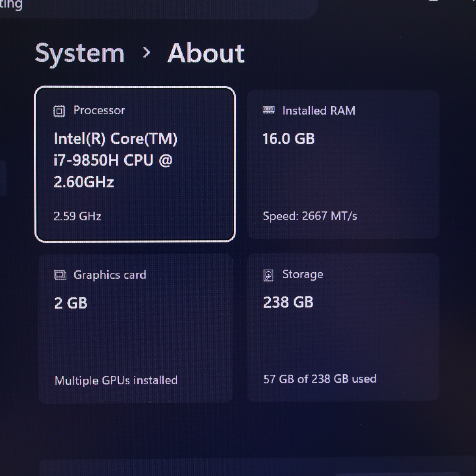
Task: Click the Processor chip icon
Action: tap(59, 111)
